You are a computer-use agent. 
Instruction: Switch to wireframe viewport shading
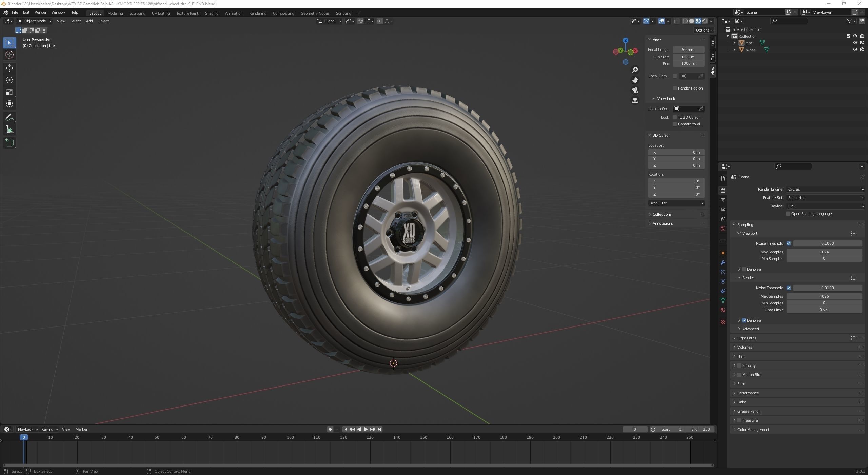(x=685, y=21)
